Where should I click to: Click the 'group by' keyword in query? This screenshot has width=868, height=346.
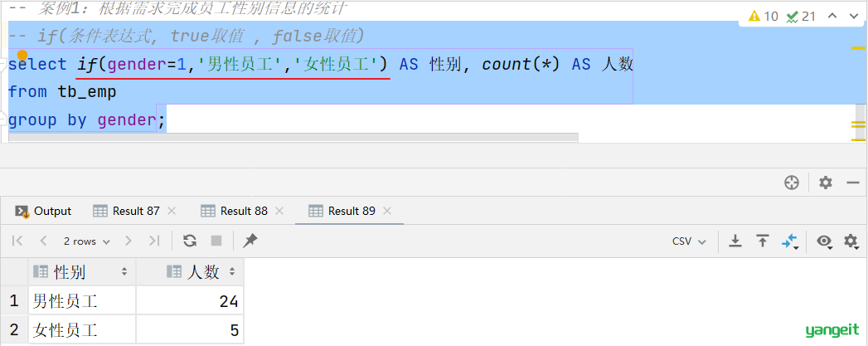point(47,120)
